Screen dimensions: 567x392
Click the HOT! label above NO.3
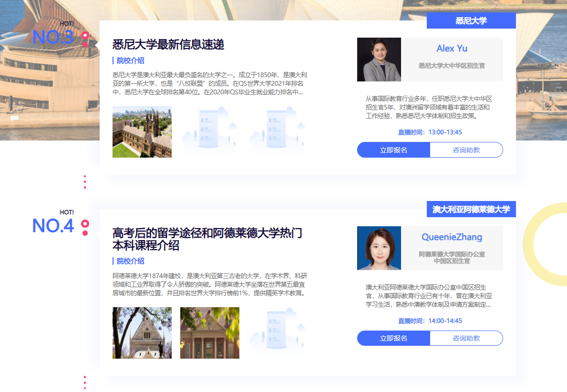[x=67, y=23]
